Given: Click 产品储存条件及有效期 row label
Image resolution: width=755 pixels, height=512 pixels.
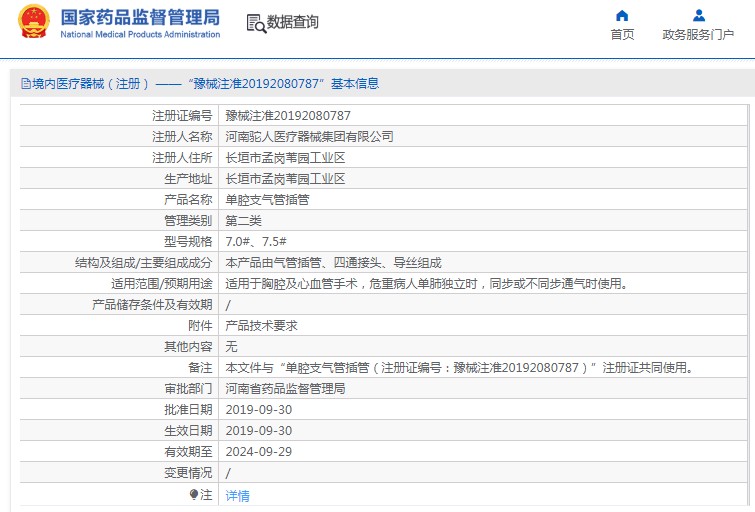Looking at the screenshot, I should coord(152,305).
